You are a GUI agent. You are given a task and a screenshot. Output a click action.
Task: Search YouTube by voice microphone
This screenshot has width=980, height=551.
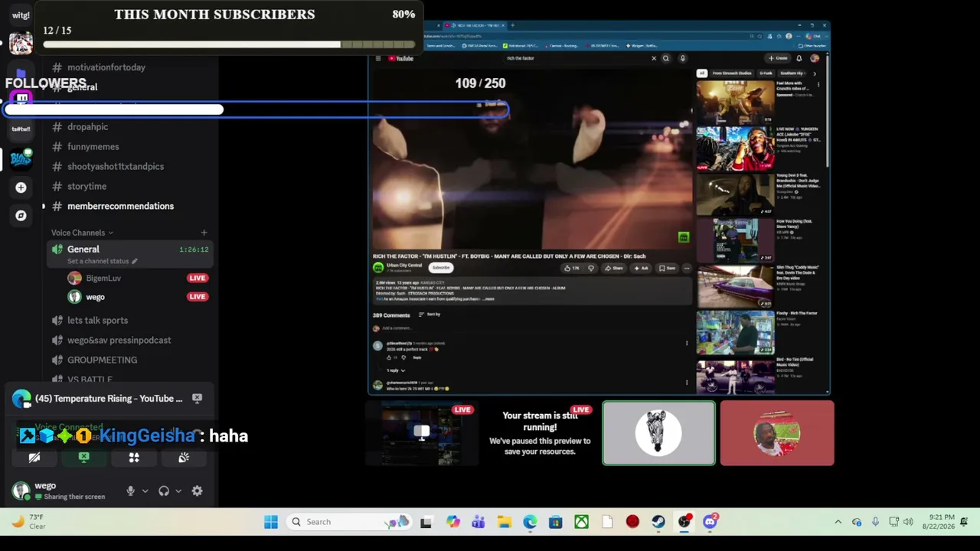682,58
